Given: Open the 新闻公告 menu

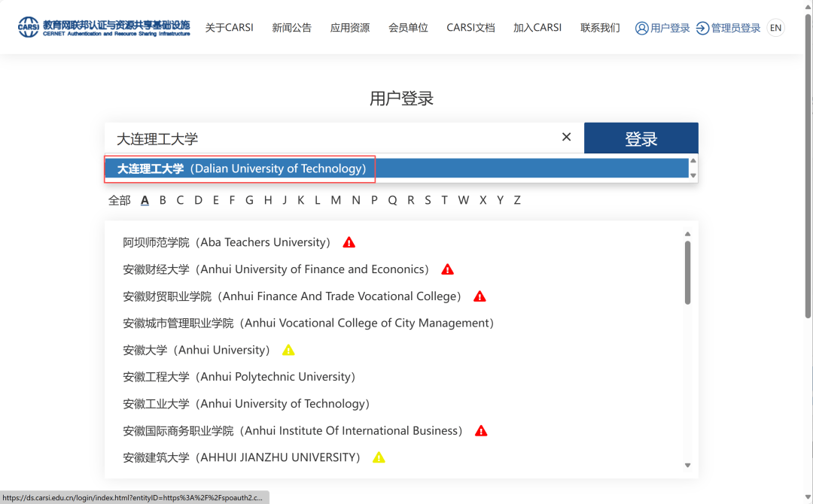Looking at the screenshot, I should coord(291,27).
